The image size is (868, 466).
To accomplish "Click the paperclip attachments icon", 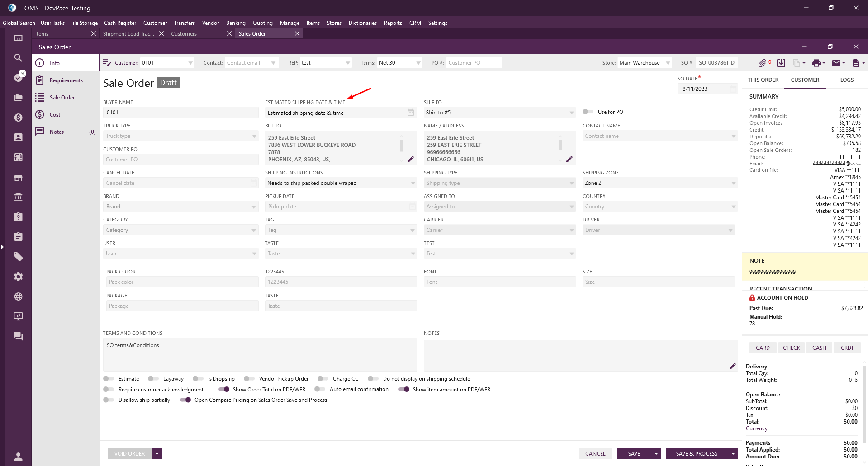I will tap(762, 63).
